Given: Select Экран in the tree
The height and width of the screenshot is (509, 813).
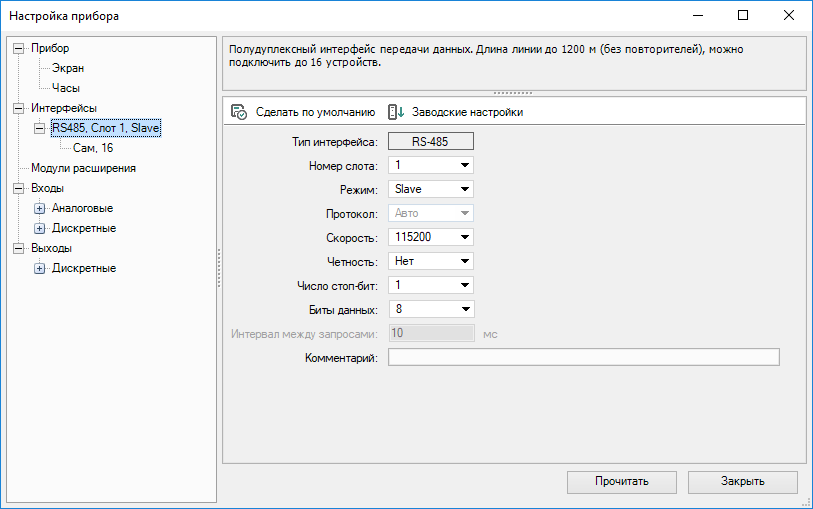Looking at the screenshot, I should pyautogui.click(x=68, y=68).
